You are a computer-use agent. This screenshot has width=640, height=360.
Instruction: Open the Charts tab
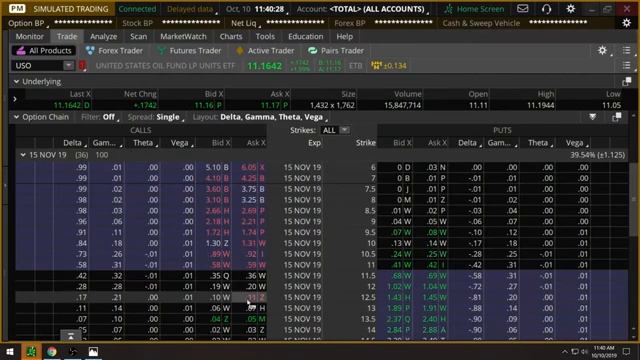231,36
